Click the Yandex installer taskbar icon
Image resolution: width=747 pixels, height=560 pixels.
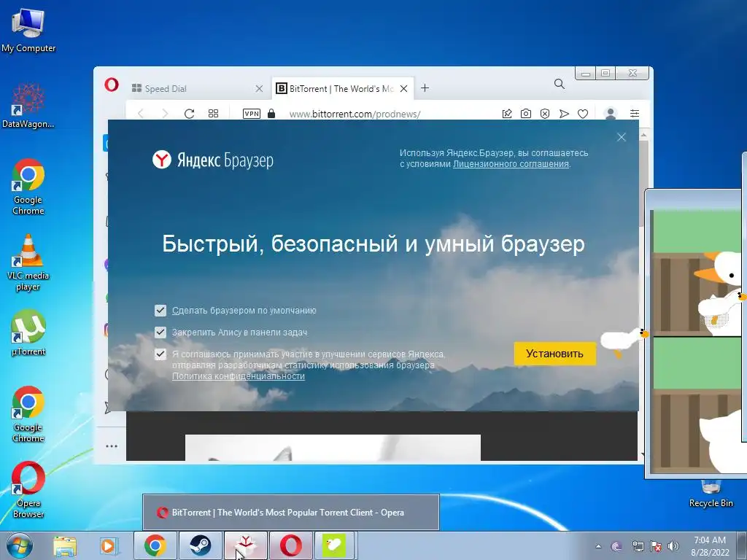point(245,545)
